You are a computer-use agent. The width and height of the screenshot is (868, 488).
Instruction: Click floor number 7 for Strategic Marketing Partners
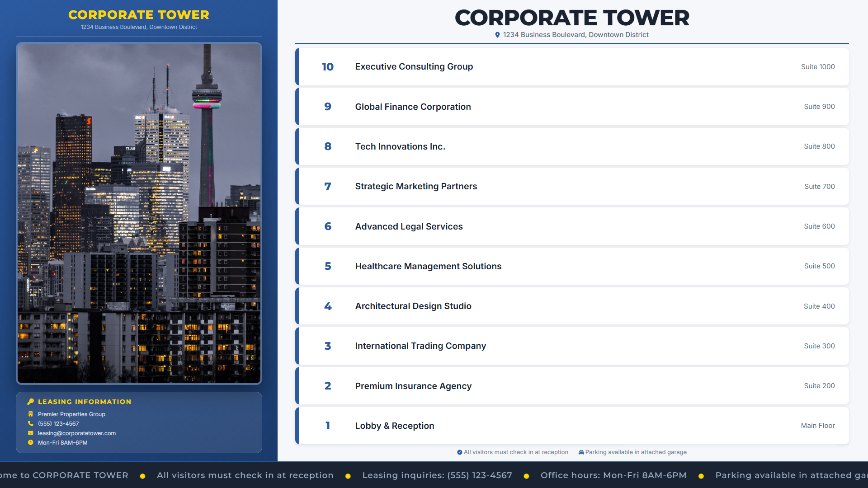click(x=328, y=186)
